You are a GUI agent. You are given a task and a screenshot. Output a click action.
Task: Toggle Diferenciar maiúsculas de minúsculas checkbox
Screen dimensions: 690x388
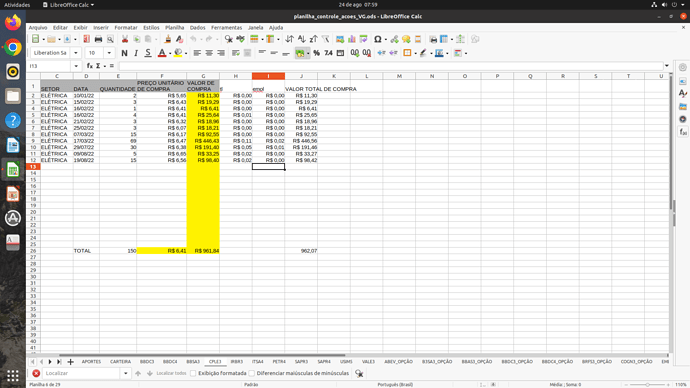(x=251, y=373)
